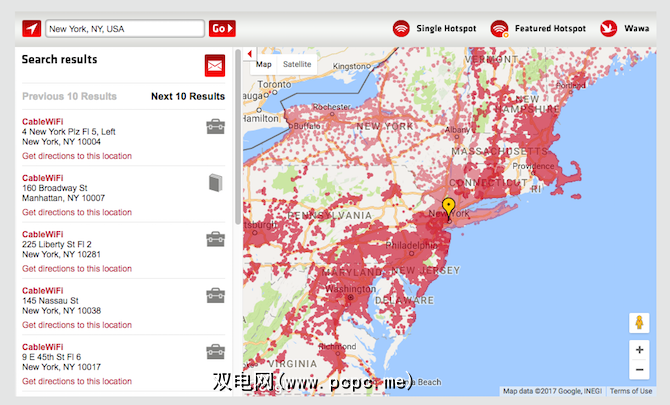Click the Rochester label on map
670x405 pixels.
(332, 107)
